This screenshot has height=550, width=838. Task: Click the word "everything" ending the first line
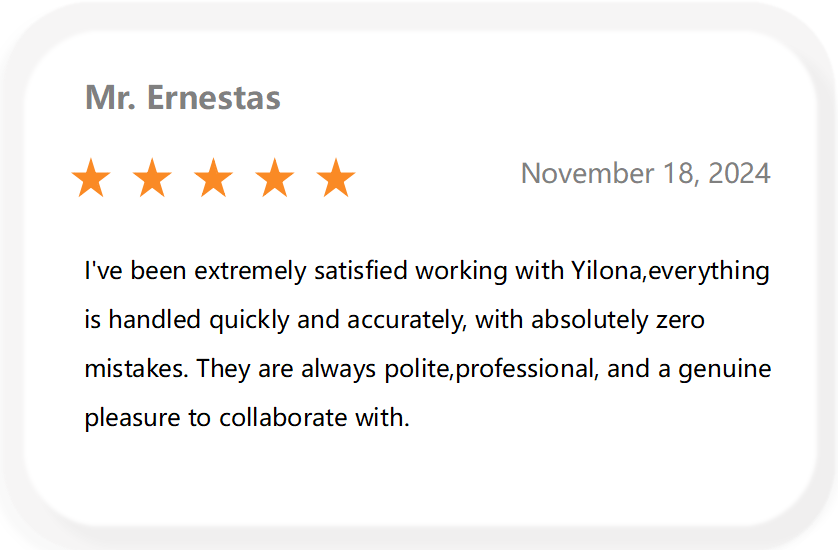(x=709, y=271)
